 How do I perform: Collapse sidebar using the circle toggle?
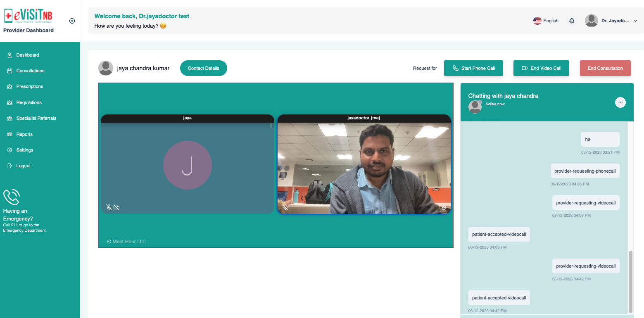click(72, 21)
